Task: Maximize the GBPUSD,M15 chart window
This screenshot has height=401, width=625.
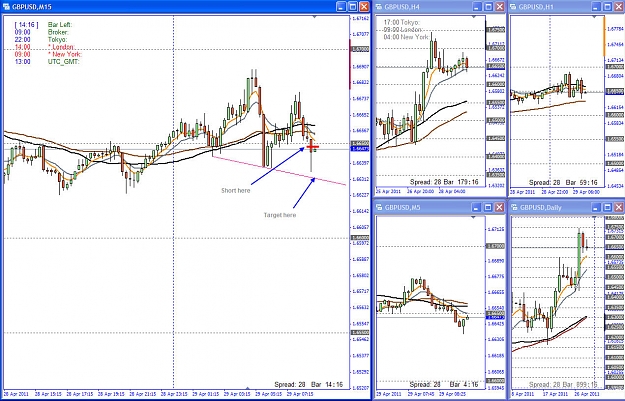Action: [353, 6]
